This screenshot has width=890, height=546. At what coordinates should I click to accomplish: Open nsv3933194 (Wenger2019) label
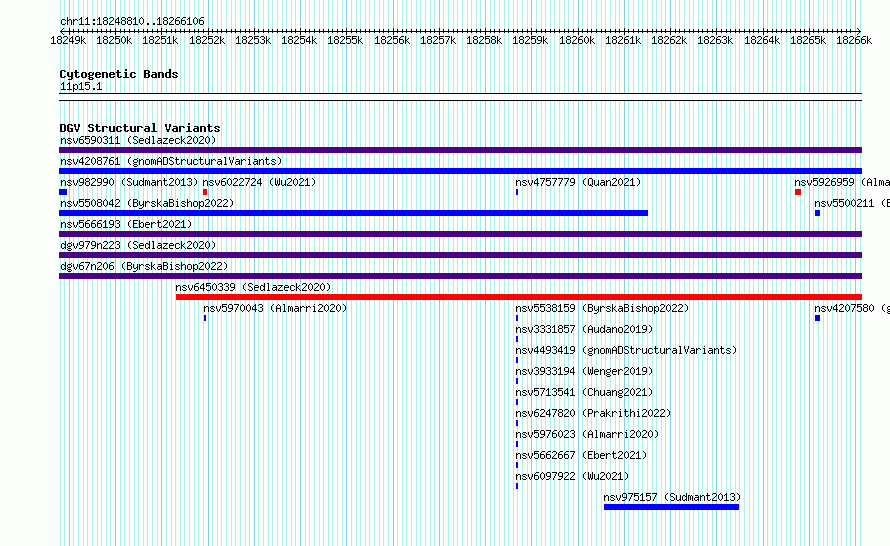pos(584,371)
